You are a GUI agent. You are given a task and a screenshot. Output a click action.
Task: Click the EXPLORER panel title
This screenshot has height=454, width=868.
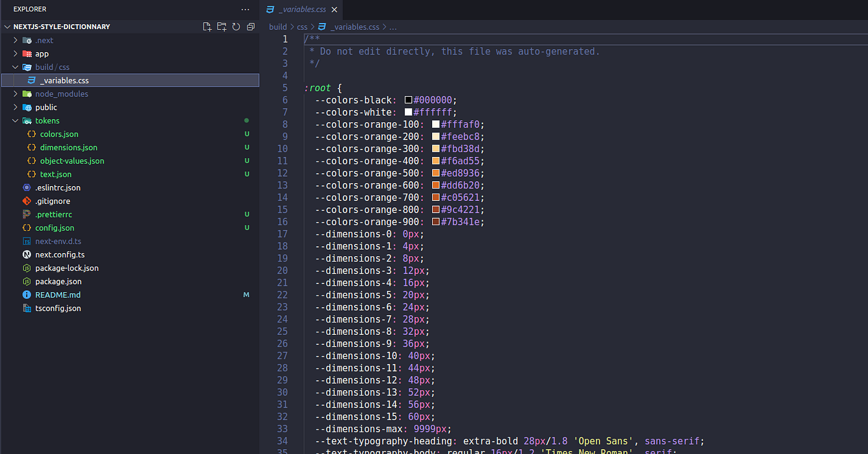(30, 9)
